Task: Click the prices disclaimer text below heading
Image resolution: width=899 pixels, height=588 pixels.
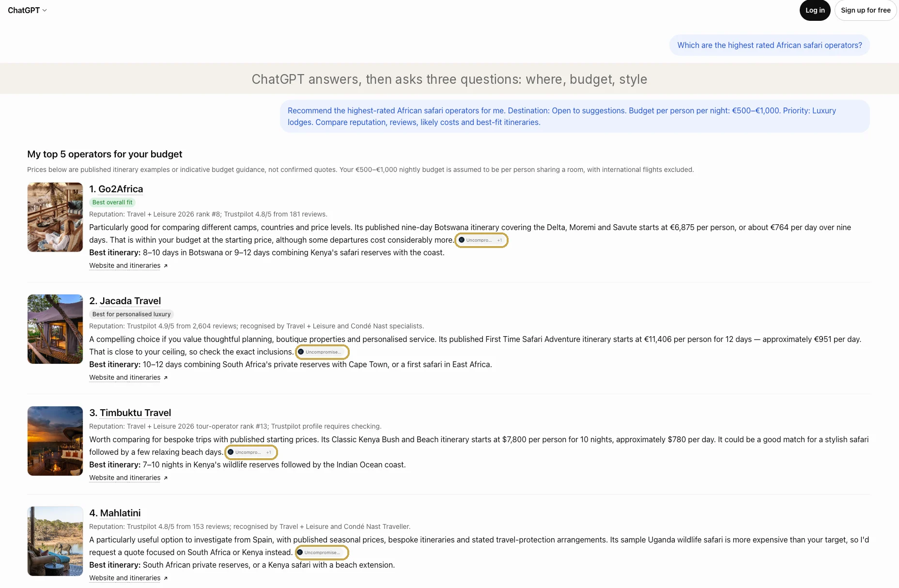Action: tap(360, 170)
